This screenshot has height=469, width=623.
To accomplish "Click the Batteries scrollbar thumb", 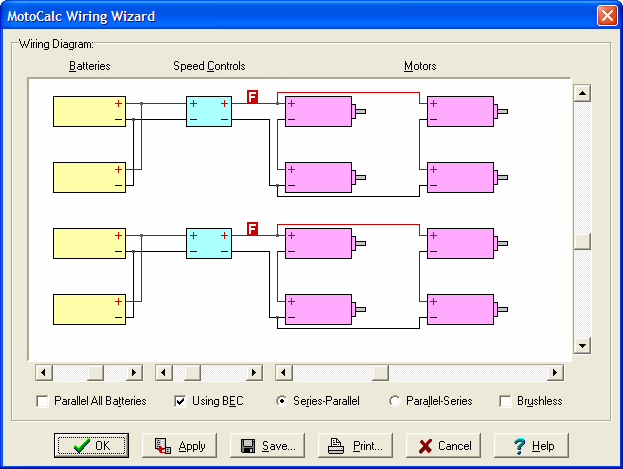I will pos(96,373).
